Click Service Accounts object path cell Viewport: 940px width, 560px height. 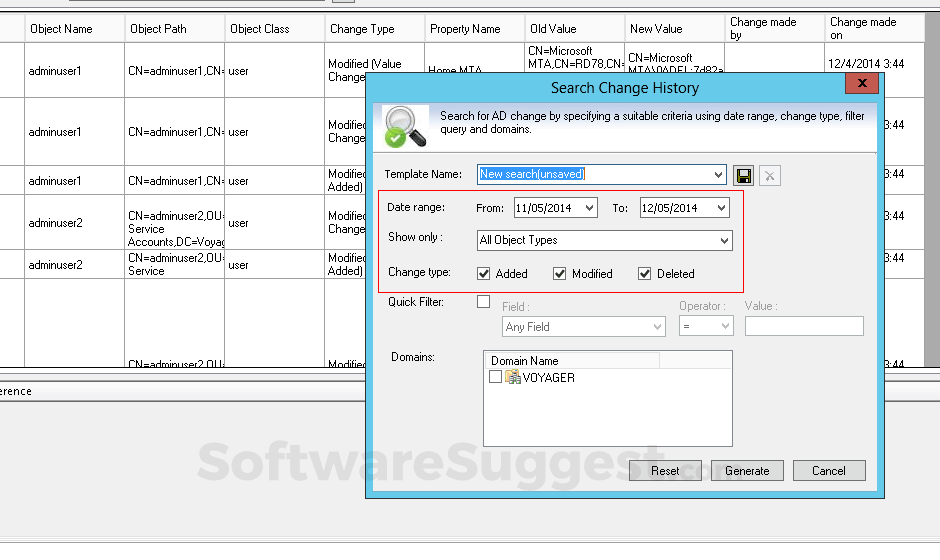(x=174, y=222)
